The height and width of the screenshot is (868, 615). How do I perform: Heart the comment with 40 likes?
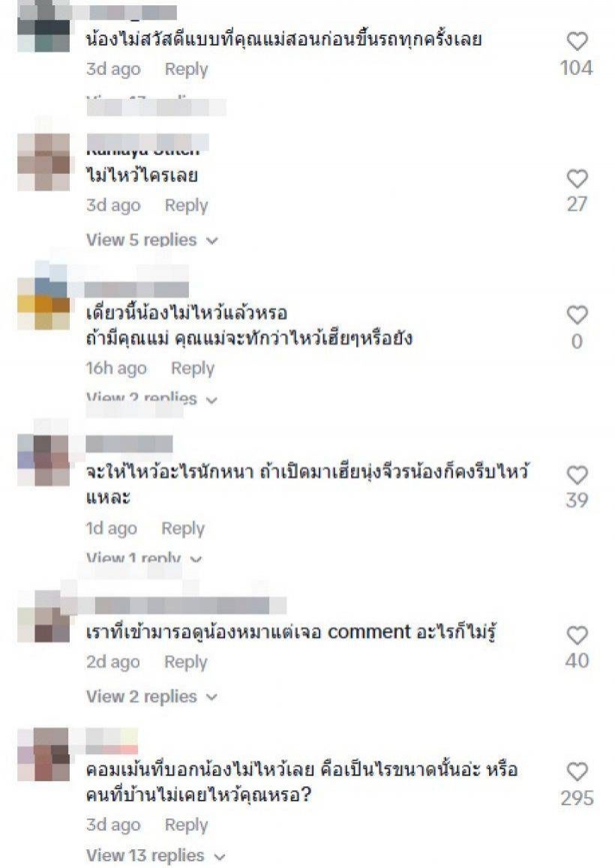577,635
